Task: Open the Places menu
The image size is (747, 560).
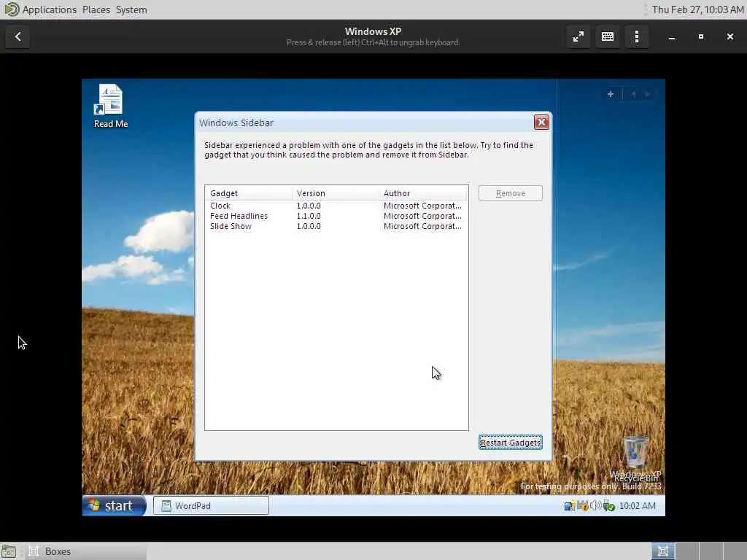Action: coord(96,9)
